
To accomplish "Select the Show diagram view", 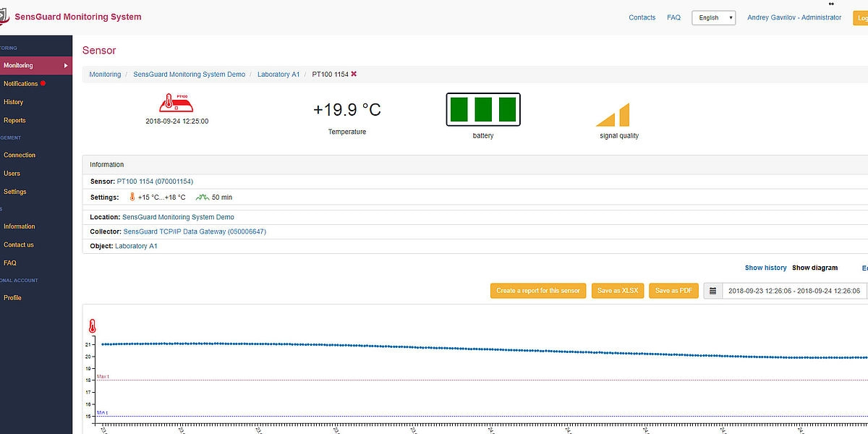I will (x=814, y=268).
